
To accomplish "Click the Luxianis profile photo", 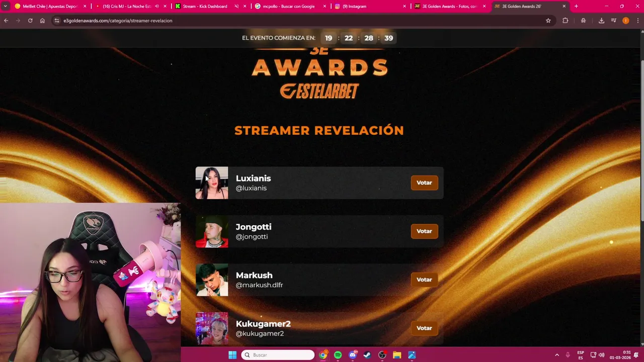I will pyautogui.click(x=212, y=183).
